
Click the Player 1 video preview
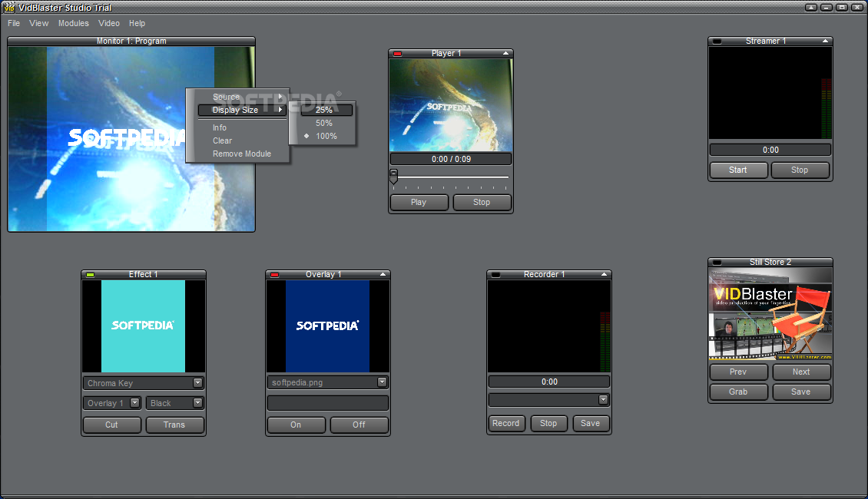pyautogui.click(x=451, y=105)
